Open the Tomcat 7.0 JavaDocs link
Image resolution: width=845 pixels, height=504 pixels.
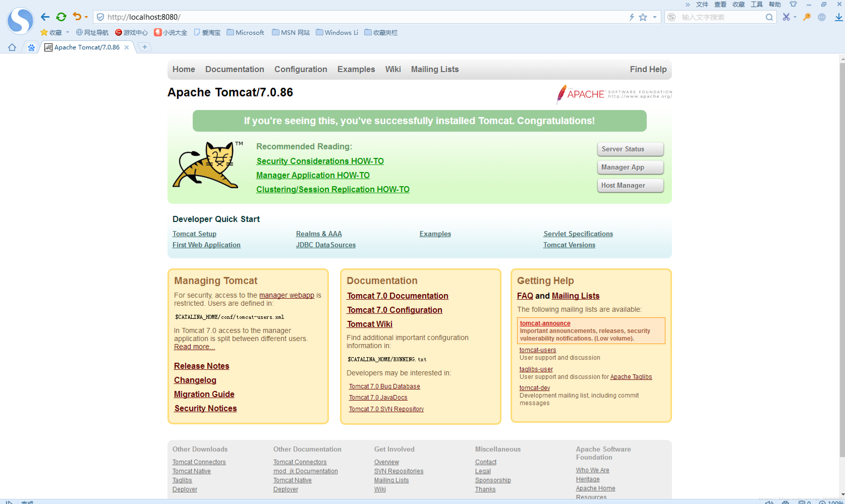click(x=378, y=398)
